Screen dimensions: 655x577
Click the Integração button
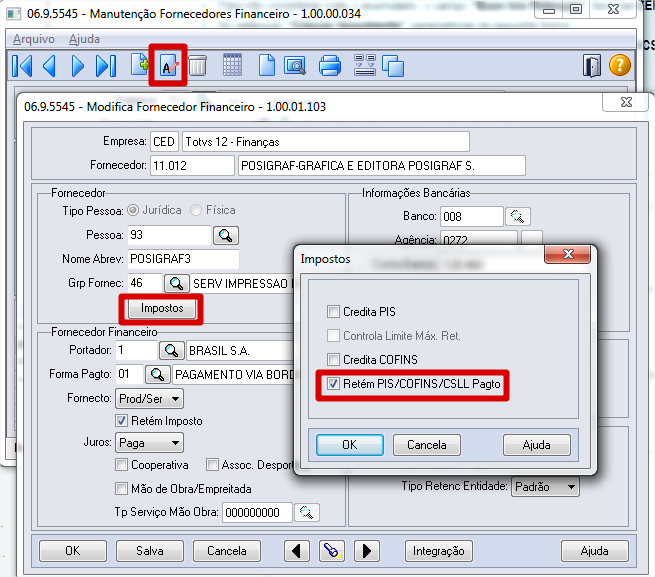point(439,551)
